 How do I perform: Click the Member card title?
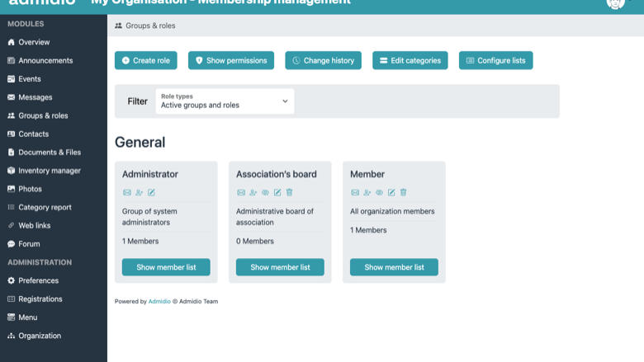[367, 174]
